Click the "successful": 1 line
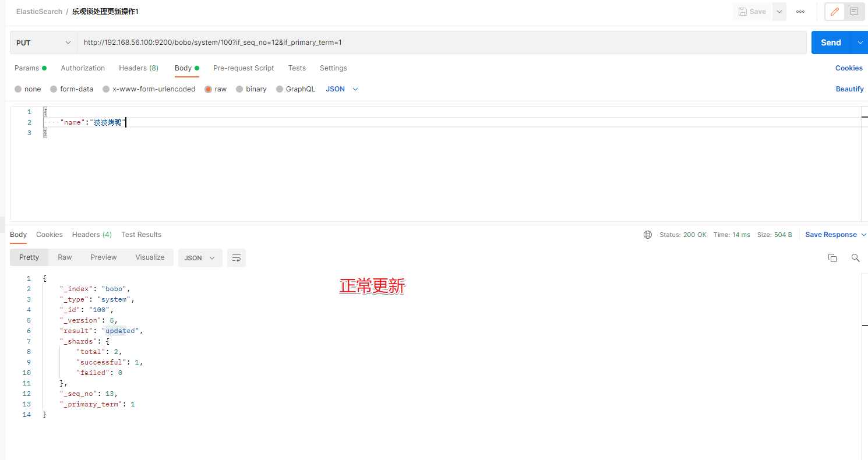Viewport: 868px width, 460px height. (x=110, y=362)
